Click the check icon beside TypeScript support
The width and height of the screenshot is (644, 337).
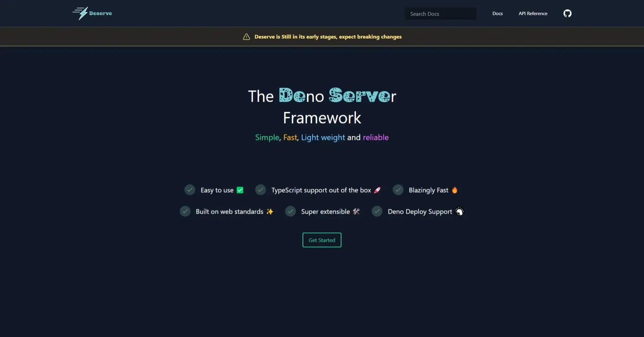point(260,190)
